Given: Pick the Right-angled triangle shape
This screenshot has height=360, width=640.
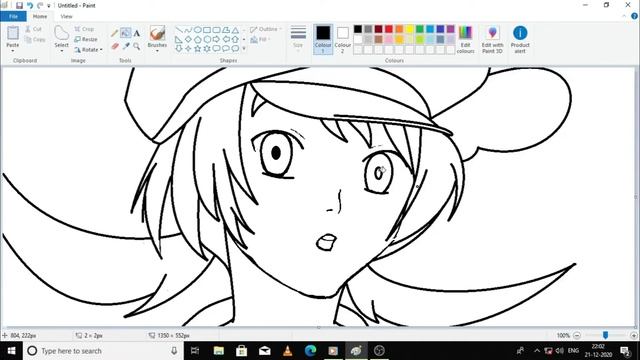Looking at the screenshot, I should tap(179, 39).
